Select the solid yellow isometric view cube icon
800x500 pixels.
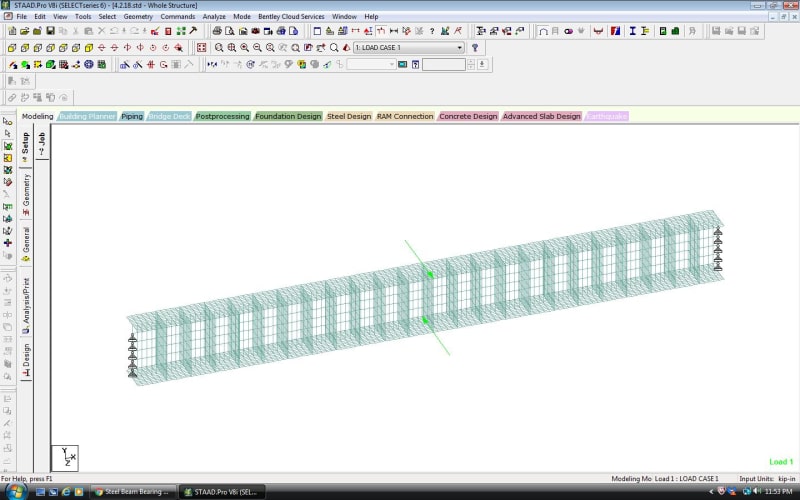click(89, 48)
